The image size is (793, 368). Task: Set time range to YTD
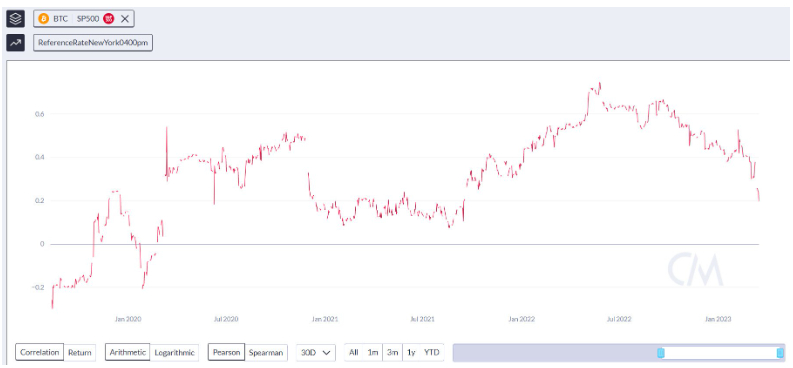(x=431, y=352)
